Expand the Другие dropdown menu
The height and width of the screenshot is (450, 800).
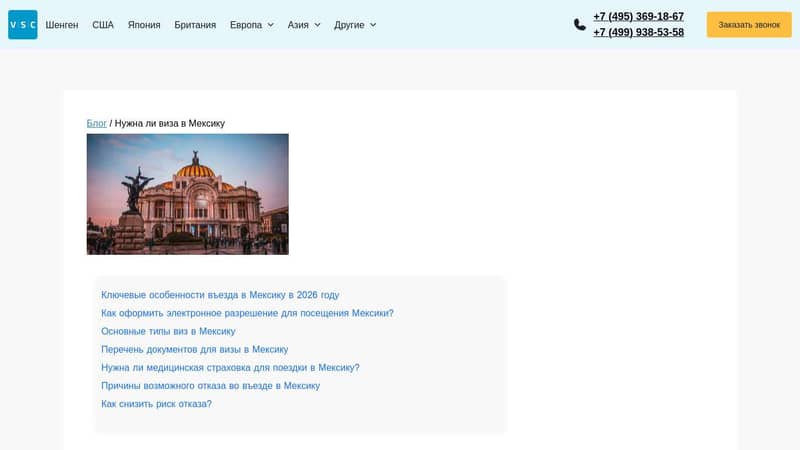[x=355, y=24]
